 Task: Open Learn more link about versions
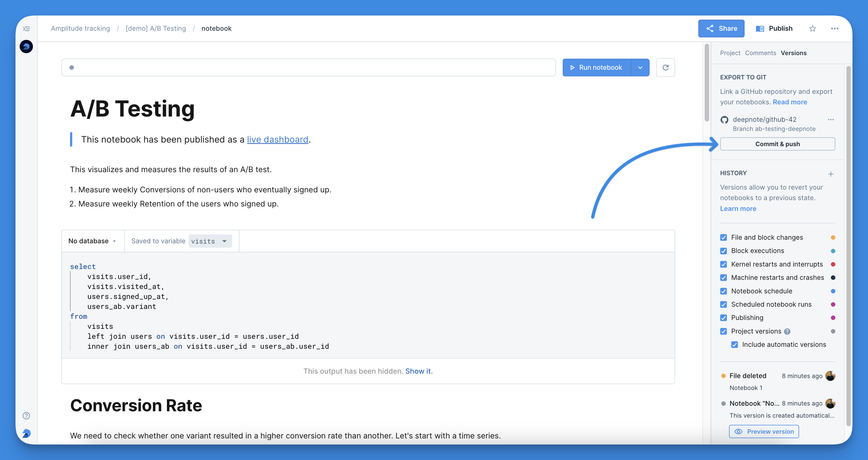click(738, 209)
